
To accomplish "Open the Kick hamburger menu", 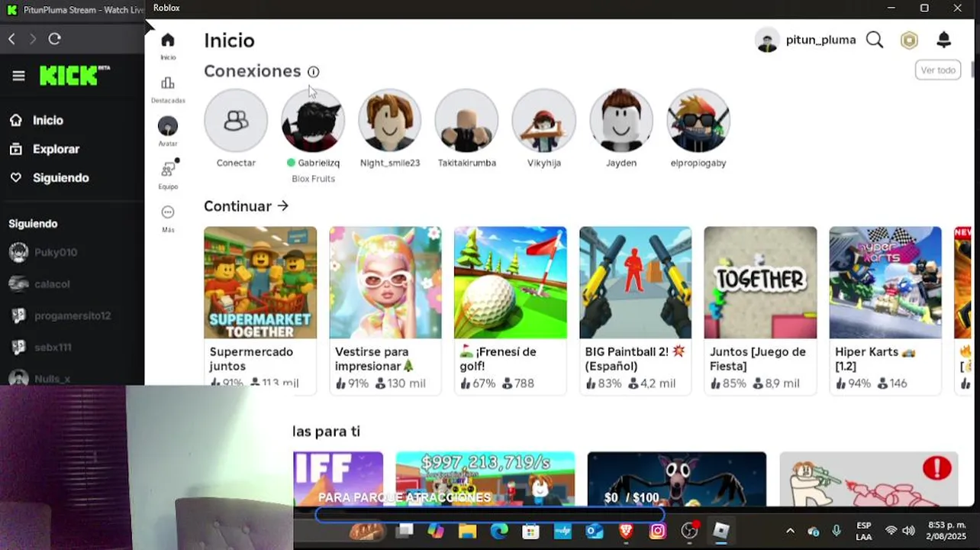I will (18, 76).
